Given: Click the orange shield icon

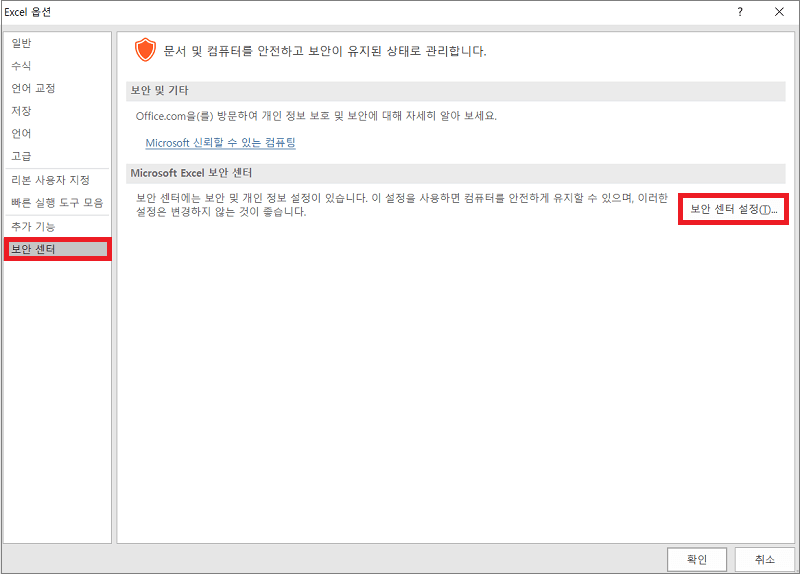Looking at the screenshot, I should coord(145,50).
